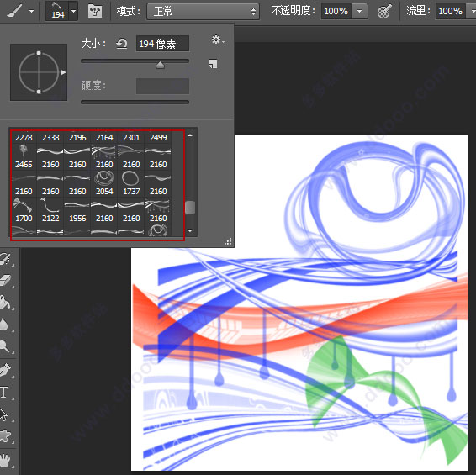476x475 pixels.
Task: Open brush preset picker arrow beside 194
Action: coord(73,11)
